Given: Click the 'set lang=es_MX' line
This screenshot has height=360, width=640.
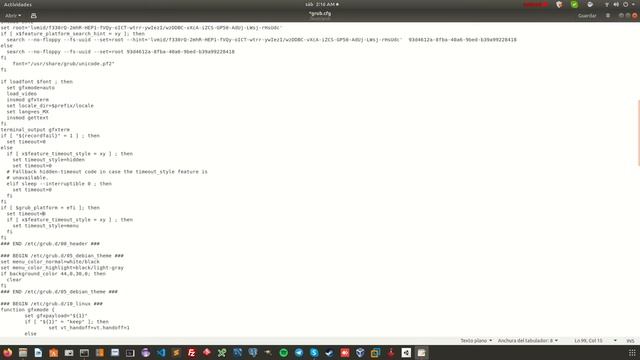Looking at the screenshot, I should [28, 111].
